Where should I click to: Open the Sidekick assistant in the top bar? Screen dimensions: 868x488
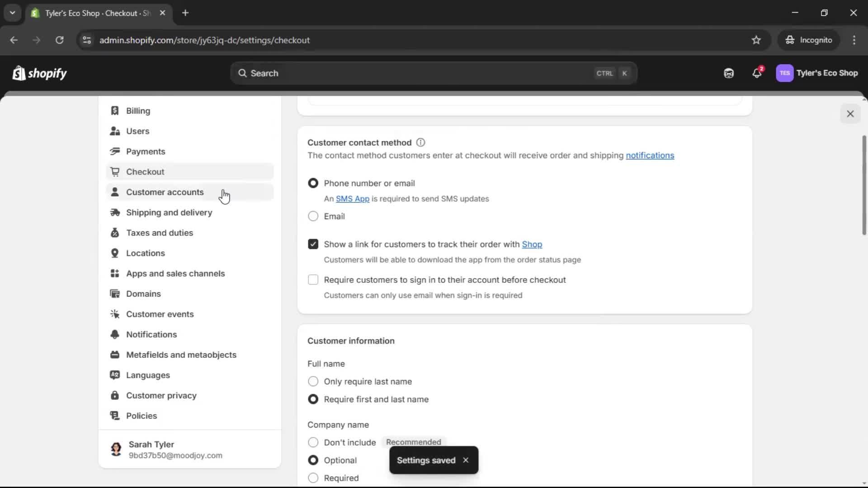729,73
